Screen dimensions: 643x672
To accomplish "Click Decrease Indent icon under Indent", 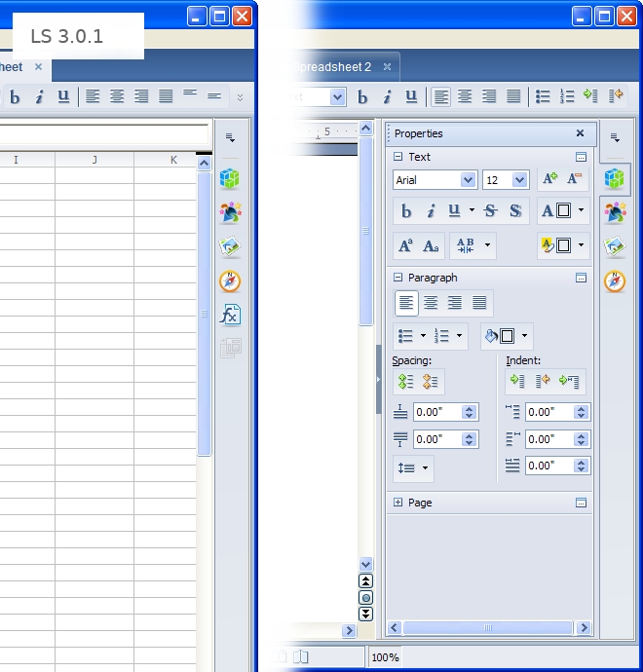I will (543, 380).
